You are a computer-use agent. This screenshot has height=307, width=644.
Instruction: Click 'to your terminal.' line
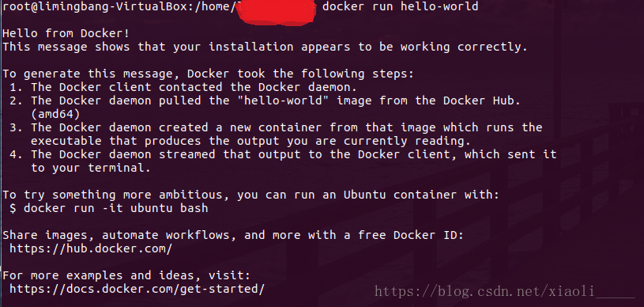[91, 168]
